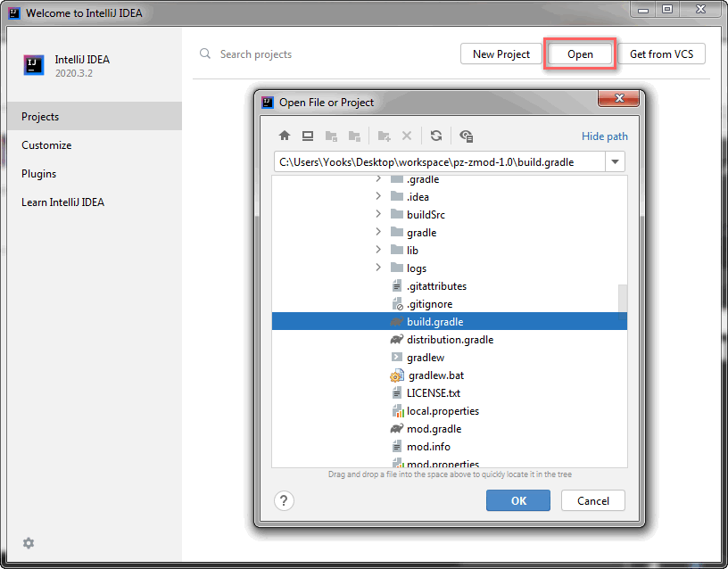Image resolution: width=728 pixels, height=569 pixels.
Task: Select the gradlew.bat file
Action: [450, 375]
